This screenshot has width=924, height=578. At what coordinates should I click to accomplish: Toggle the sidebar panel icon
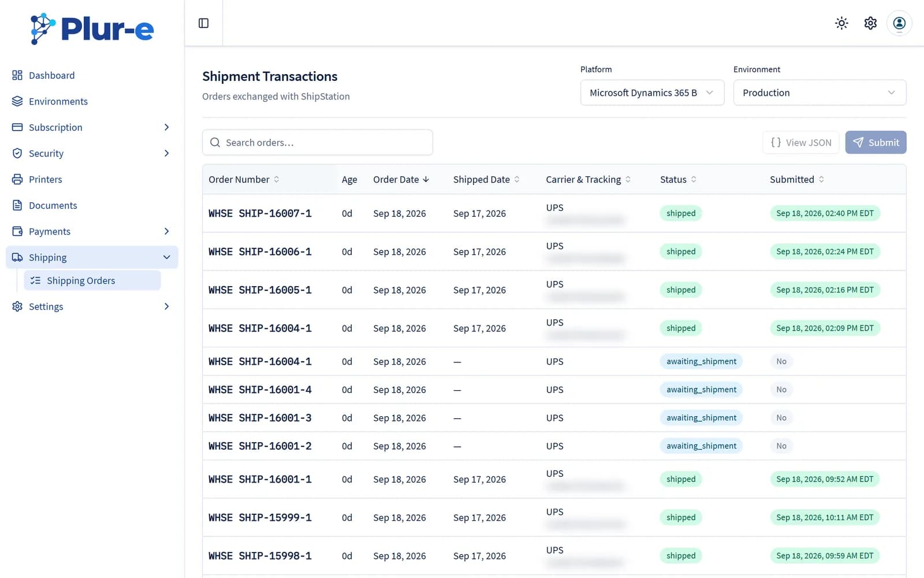point(203,23)
